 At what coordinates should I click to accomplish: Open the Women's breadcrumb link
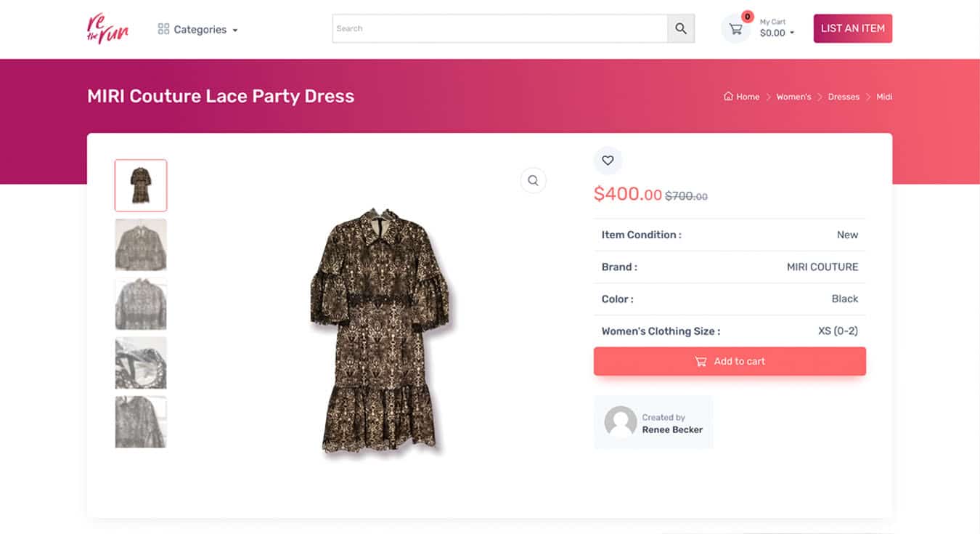793,97
